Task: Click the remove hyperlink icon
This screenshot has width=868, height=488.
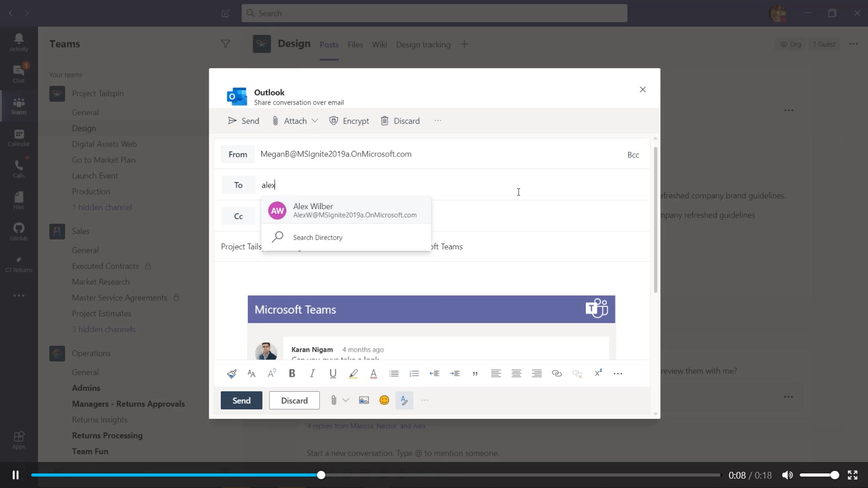Action: (577, 374)
